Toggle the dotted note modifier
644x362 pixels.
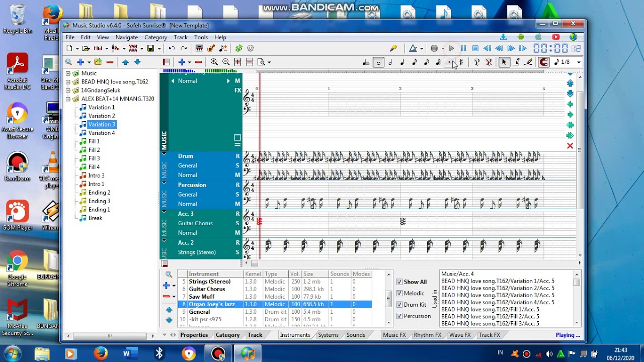click(x=450, y=62)
